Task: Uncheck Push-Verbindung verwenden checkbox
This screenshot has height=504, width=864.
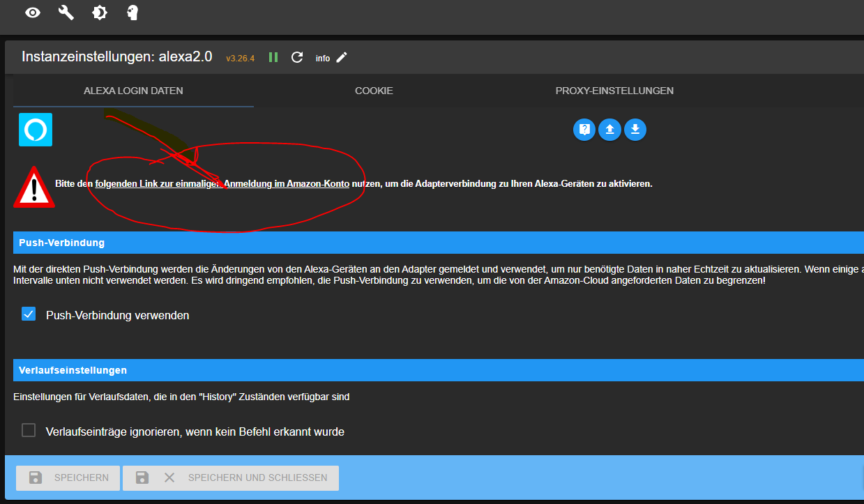Action: [29, 314]
